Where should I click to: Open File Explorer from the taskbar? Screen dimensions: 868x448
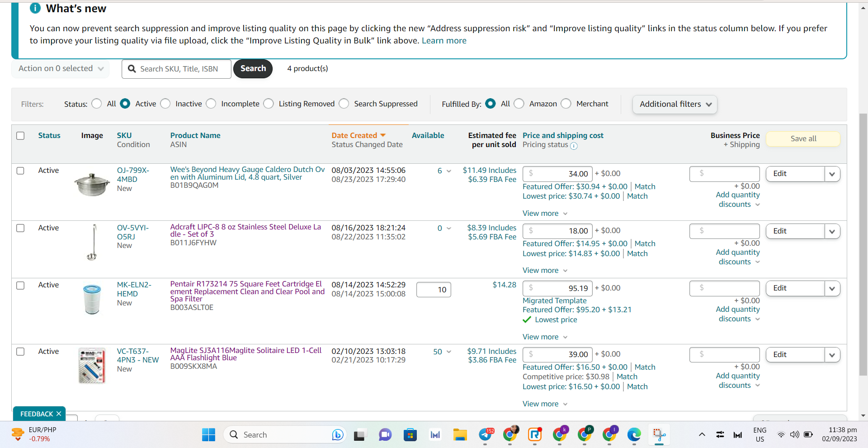(x=460, y=435)
